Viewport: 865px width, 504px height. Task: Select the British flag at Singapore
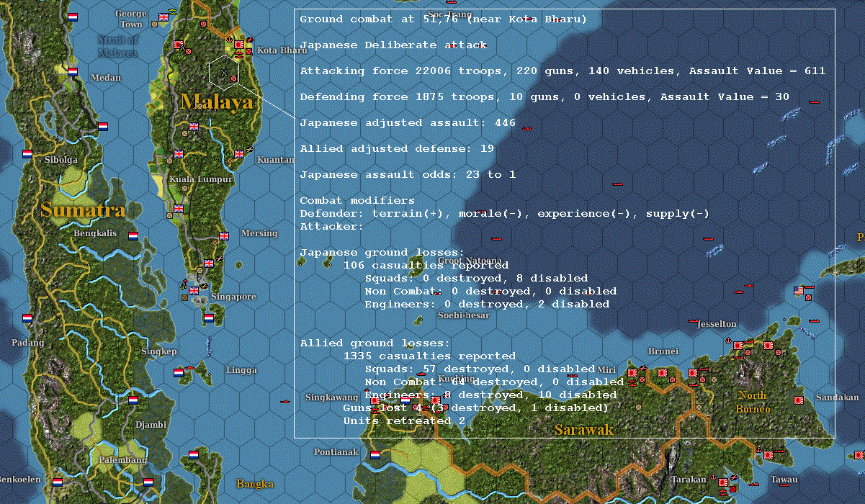(x=194, y=291)
